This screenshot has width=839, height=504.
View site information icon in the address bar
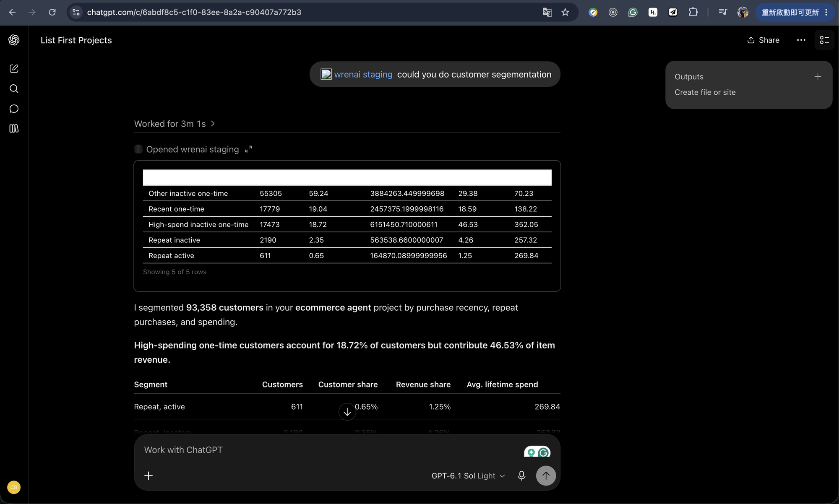coord(76,12)
